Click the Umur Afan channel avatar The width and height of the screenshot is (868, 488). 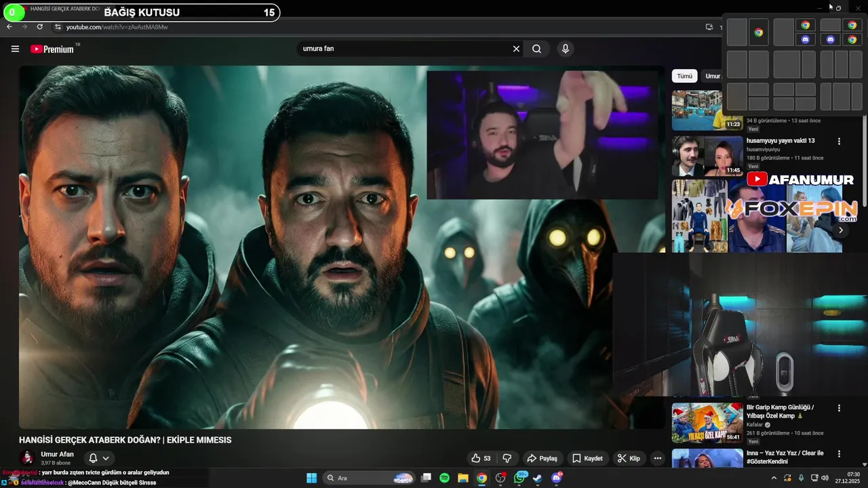28,458
